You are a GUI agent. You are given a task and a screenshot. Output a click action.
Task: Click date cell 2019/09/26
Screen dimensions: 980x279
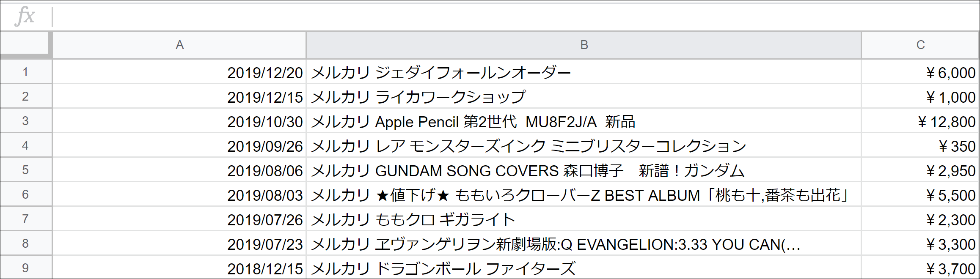[179, 145]
